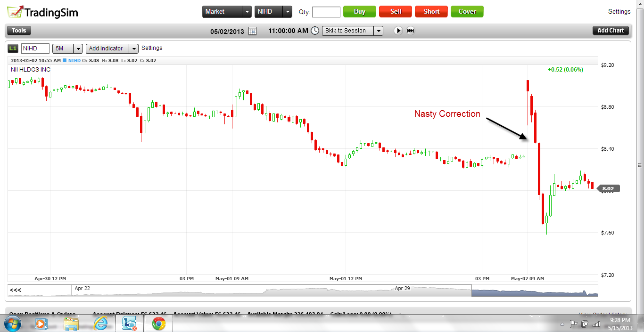Screen dimensions: 644x332
Task: Expand the NIHD symbol dropdown in order bar
Action: coord(288,12)
